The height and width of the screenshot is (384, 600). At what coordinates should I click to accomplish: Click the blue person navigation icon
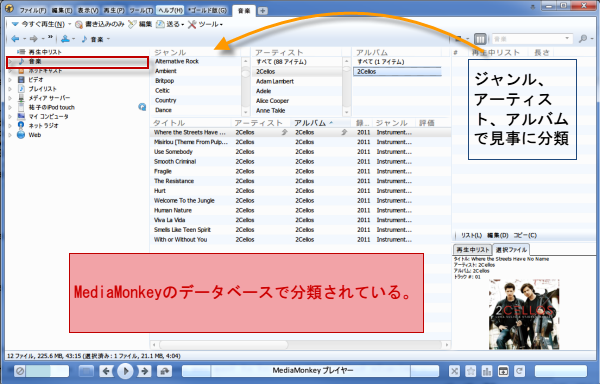pos(65,39)
